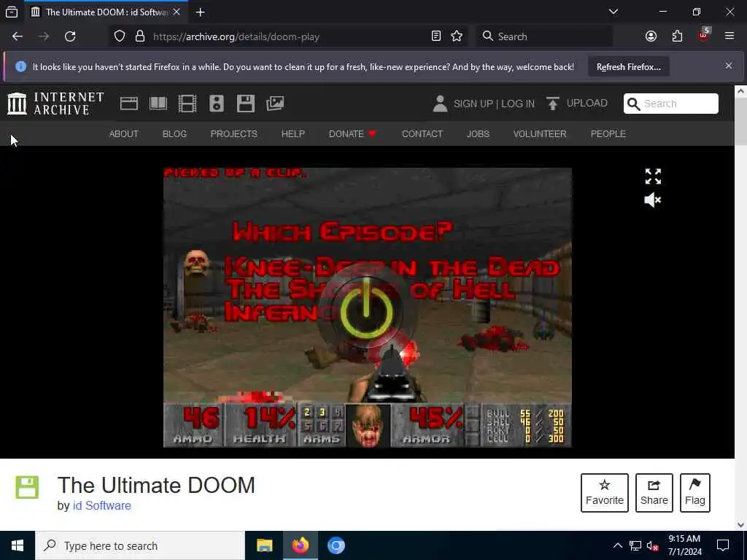Open the DONATE menu item

[352, 134]
